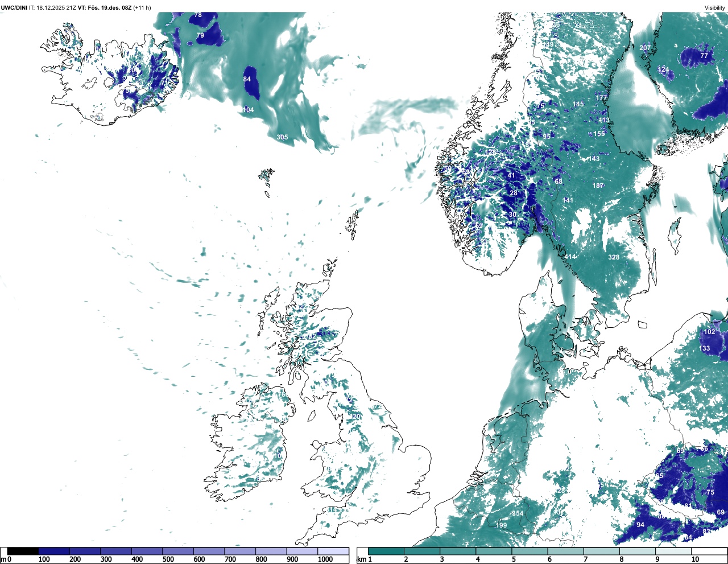Click the '10' label on km scale

pyautogui.click(x=695, y=559)
